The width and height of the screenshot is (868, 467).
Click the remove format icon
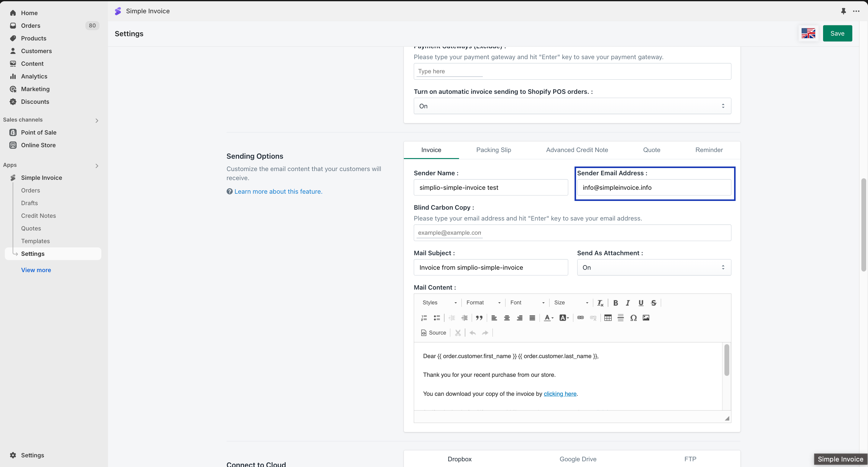pos(600,303)
